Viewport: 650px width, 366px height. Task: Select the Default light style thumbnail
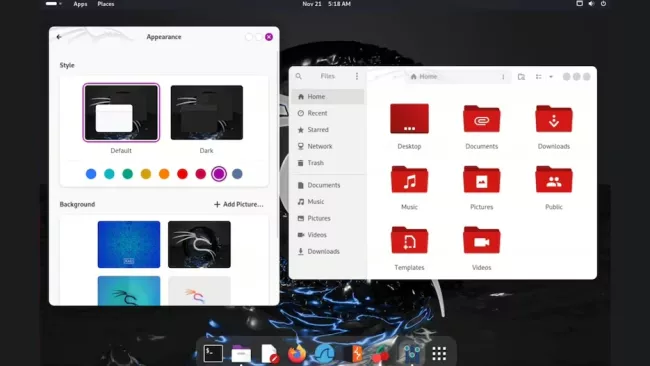coord(121,113)
